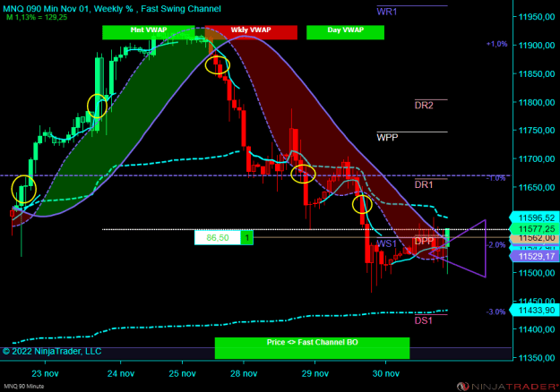This screenshot has width=560, height=392.
Task: Select the 86,50 order price field
Action: (218, 237)
